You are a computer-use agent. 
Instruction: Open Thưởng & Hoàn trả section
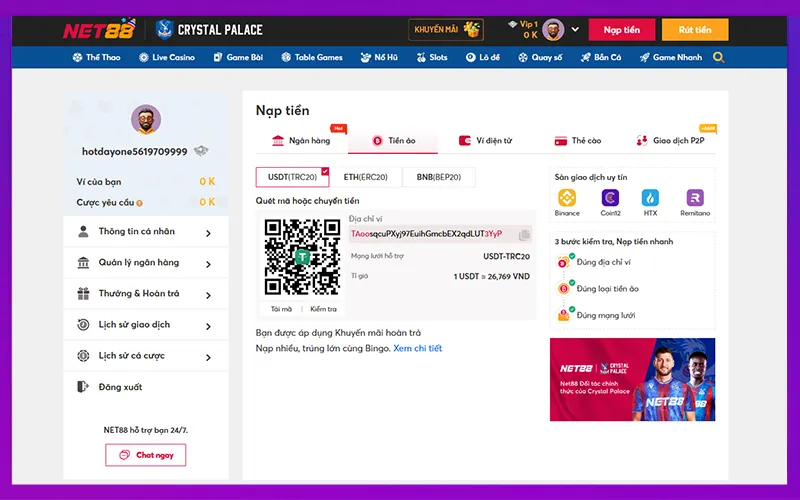point(146,294)
